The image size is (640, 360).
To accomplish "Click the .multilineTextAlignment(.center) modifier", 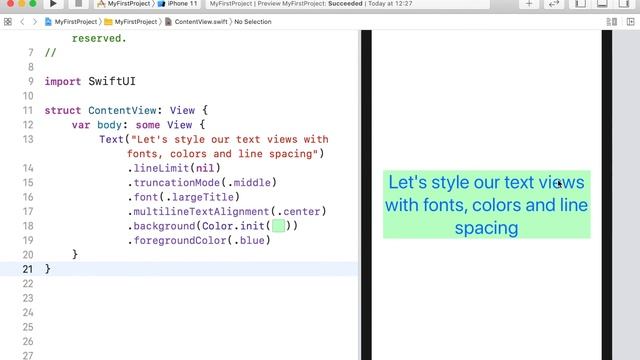I will click(227, 211).
